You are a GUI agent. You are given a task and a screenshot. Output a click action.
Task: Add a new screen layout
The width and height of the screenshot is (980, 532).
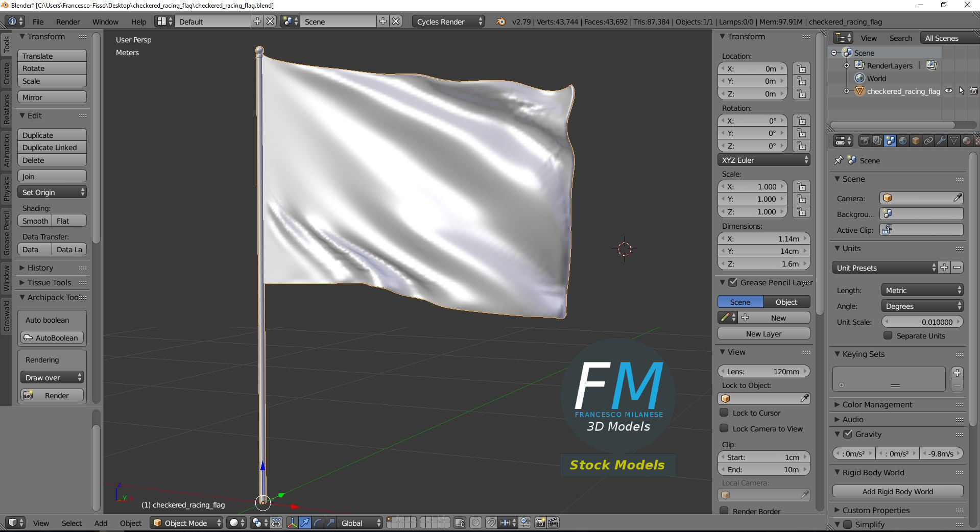[x=257, y=21]
